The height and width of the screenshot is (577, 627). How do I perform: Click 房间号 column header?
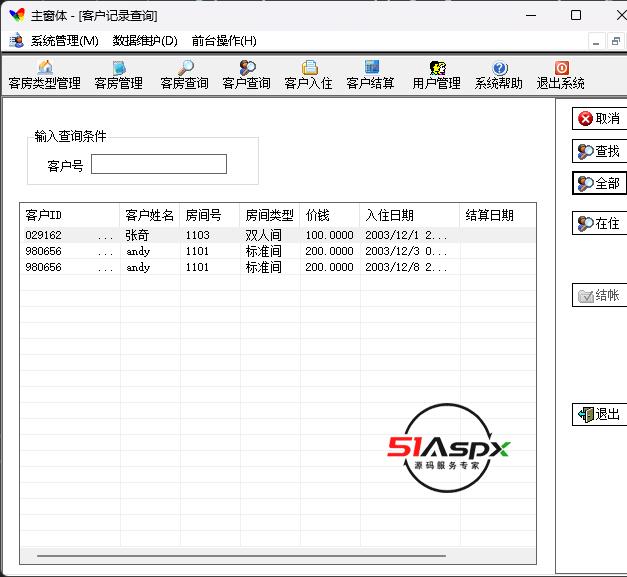210,215
